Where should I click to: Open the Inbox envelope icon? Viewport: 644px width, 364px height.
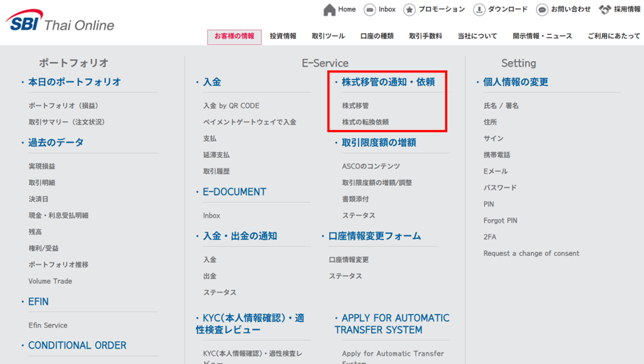tap(370, 9)
